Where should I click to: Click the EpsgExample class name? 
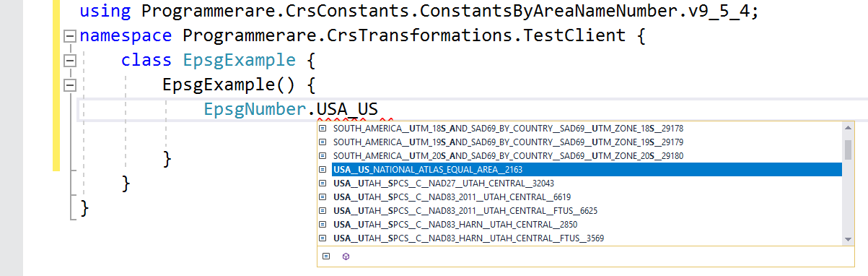239,61
